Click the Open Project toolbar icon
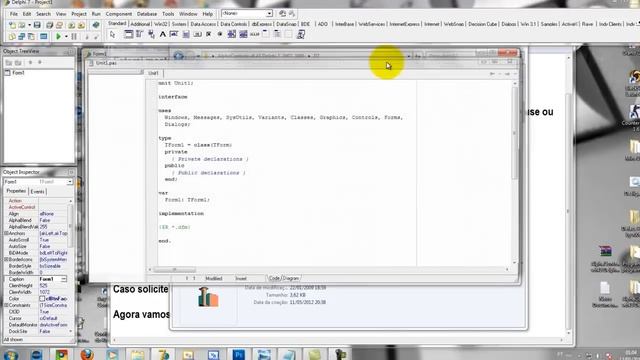Viewport: 640px width, 360px height. pos(59,25)
